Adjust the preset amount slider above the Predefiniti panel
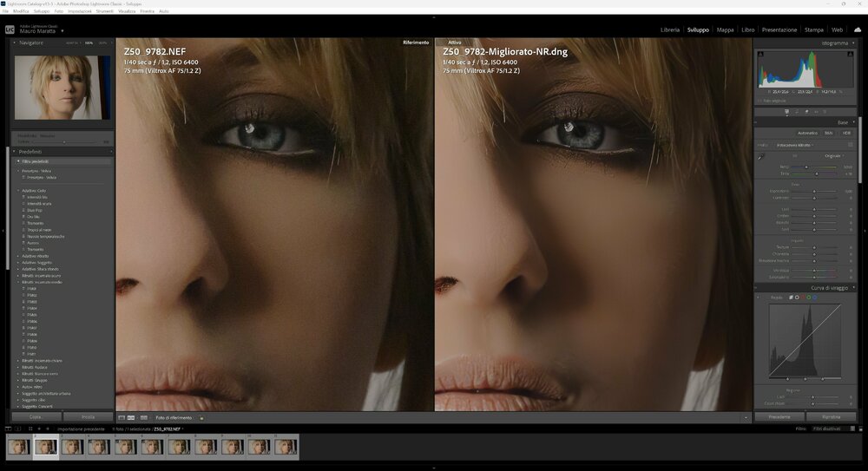This screenshot has width=868, height=471. (x=64, y=141)
